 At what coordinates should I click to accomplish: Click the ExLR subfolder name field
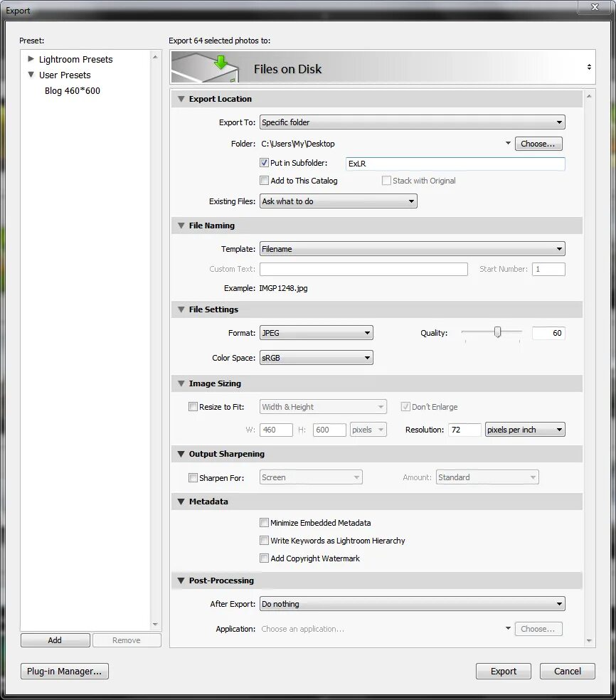click(455, 164)
